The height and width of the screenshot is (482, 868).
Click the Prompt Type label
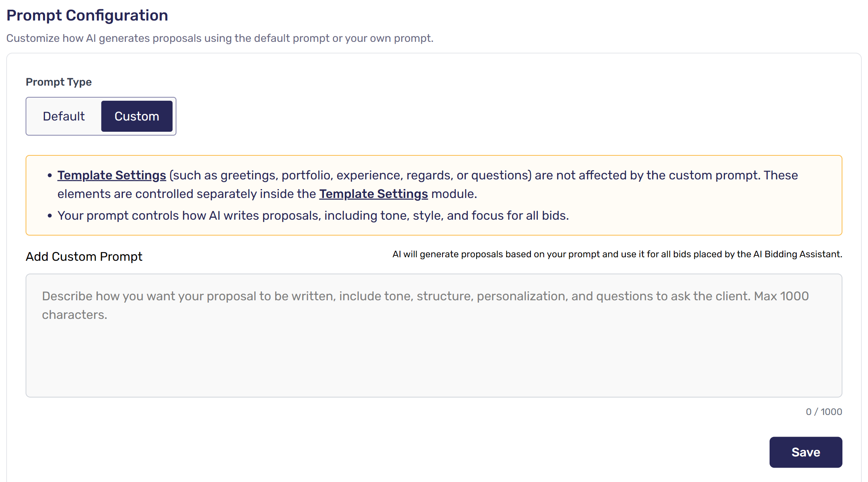tap(59, 82)
